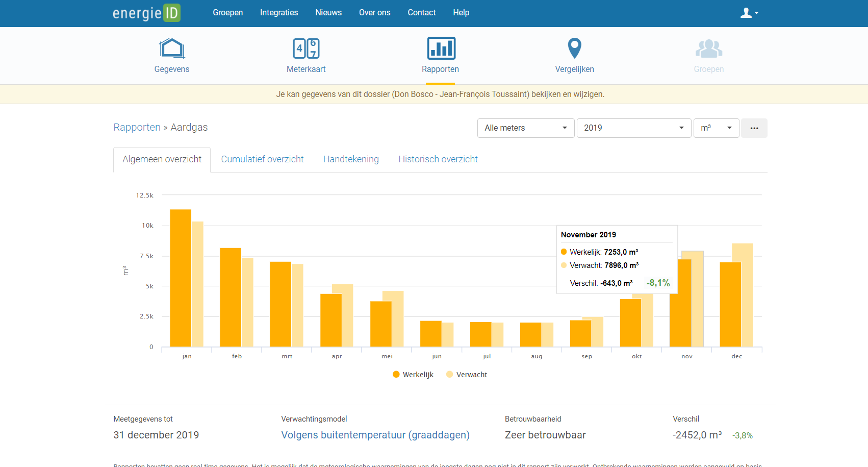
Task: Select the March Werkelijk bar
Action: point(280,304)
